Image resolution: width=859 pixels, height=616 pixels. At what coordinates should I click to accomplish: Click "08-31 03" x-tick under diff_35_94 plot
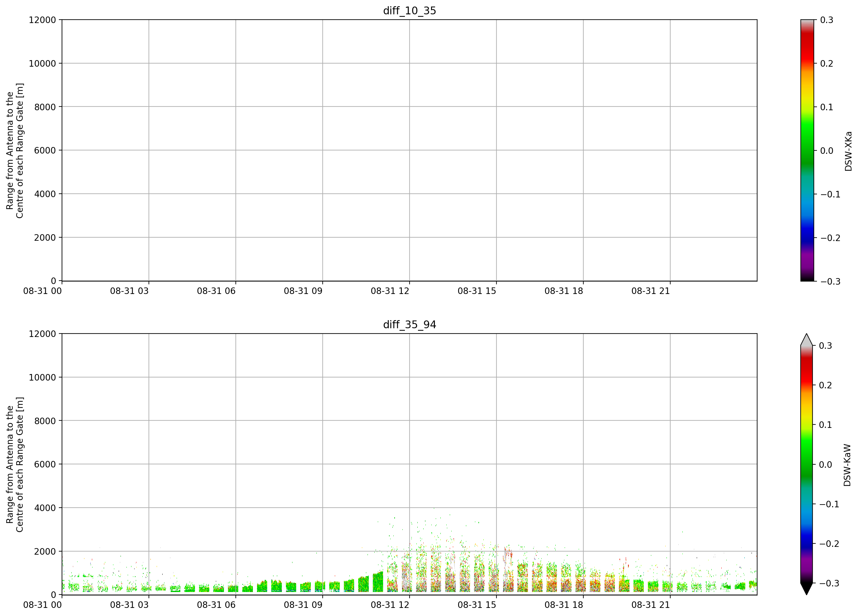tap(130, 605)
